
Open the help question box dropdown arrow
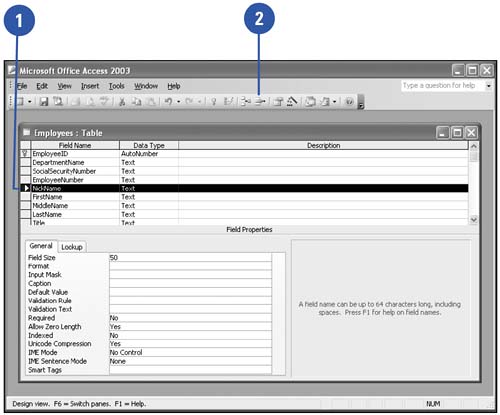(x=489, y=86)
